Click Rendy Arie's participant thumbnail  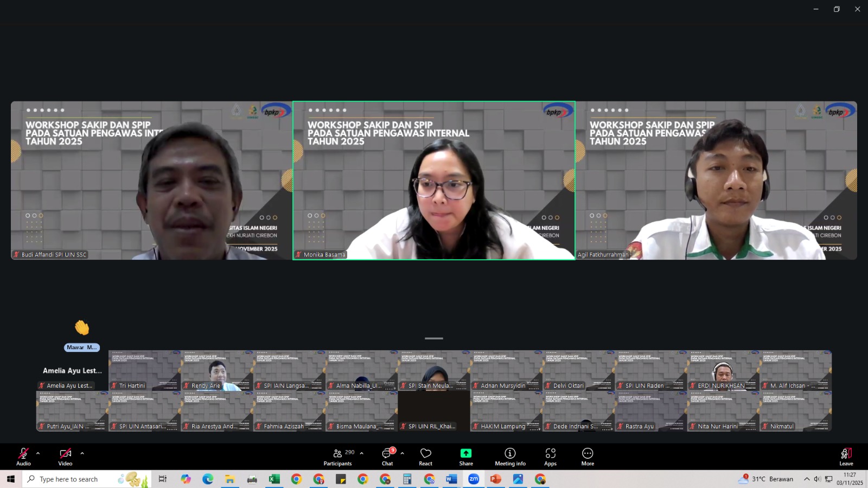217,370
